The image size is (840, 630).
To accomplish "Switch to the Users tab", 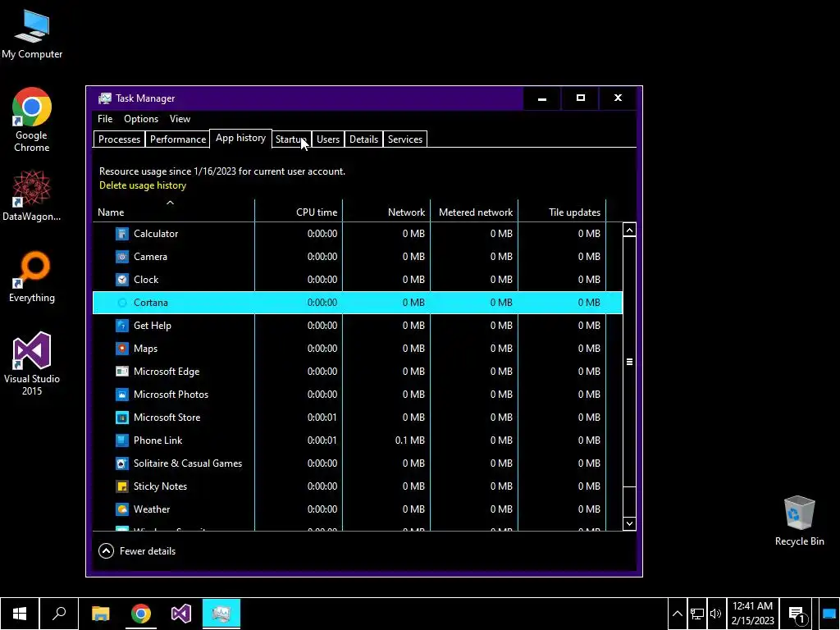I will click(328, 139).
